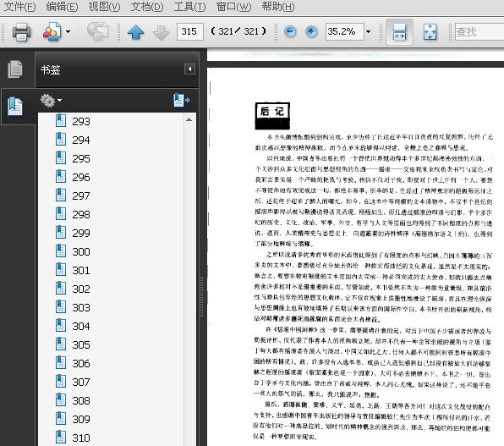
Task: Select bookmark 298
Action: 81,215
